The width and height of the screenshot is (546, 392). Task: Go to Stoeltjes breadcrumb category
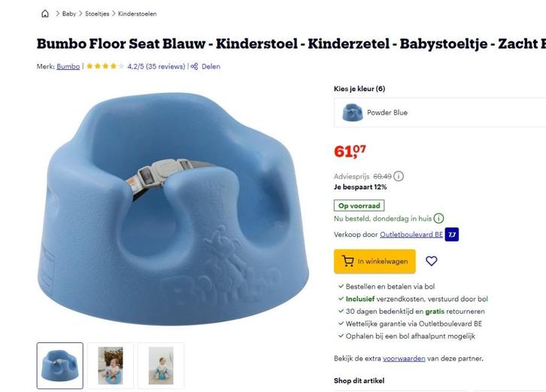coord(98,14)
